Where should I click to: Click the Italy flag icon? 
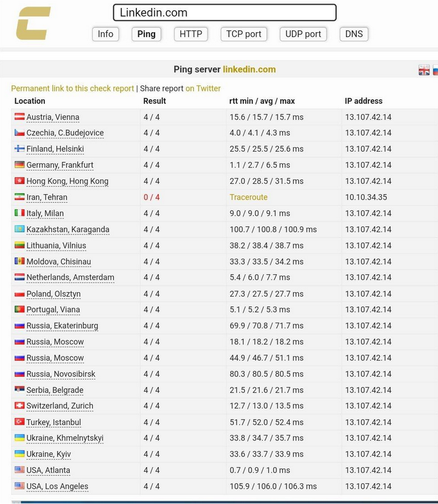[19, 212]
